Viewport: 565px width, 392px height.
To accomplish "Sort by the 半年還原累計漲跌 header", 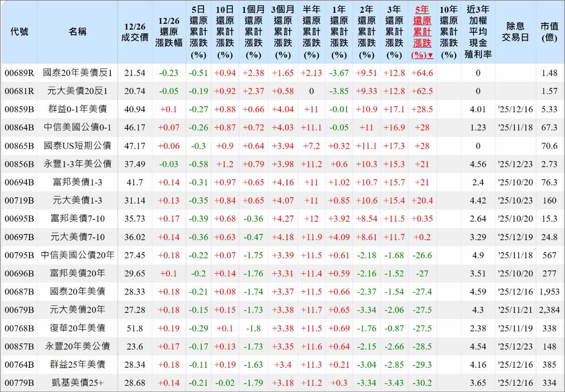I will click(311, 32).
